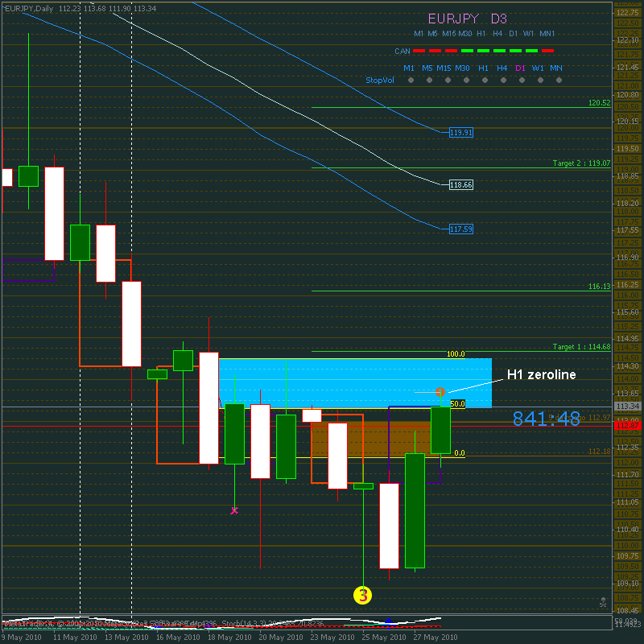Click the 120.52 green level label
This screenshot has height=644, width=644.
(599, 103)
